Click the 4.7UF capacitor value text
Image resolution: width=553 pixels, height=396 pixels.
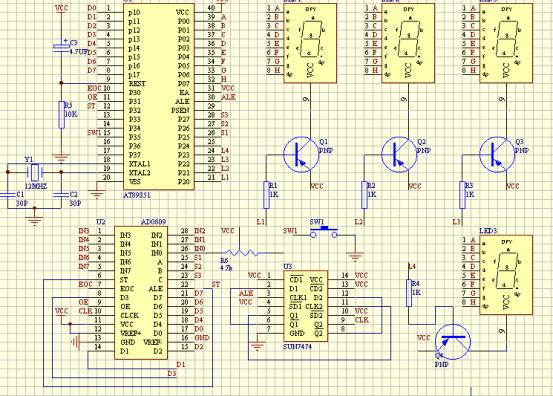pos(79,52)
